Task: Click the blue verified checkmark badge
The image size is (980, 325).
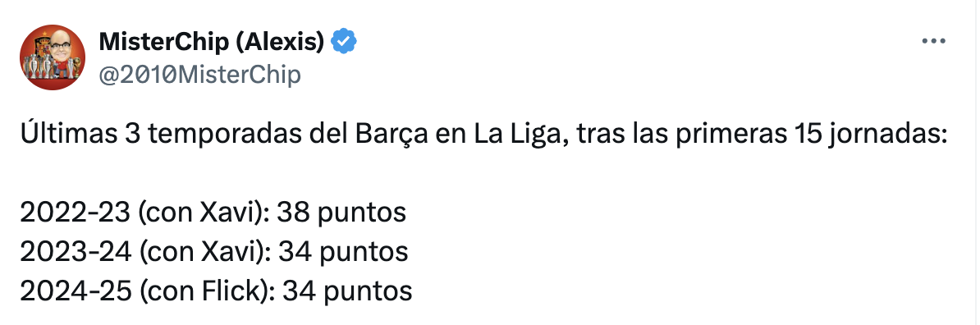Action: click(x=343, y=41)
